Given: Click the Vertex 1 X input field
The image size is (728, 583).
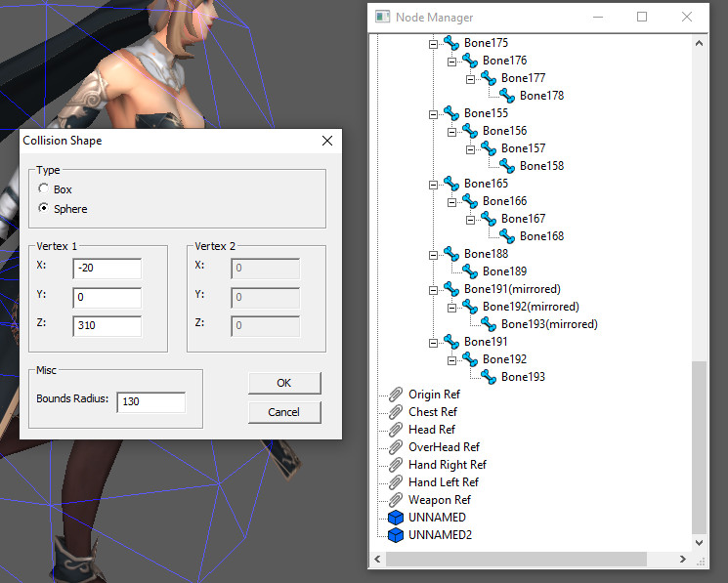Looking at the screenshot, I should click(107, 269).
